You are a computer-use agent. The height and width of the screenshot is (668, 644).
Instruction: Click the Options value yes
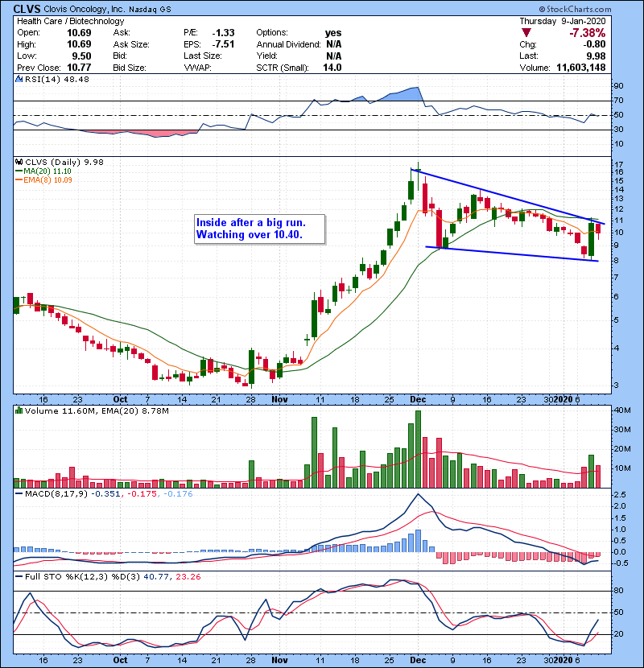coord(333,33)
